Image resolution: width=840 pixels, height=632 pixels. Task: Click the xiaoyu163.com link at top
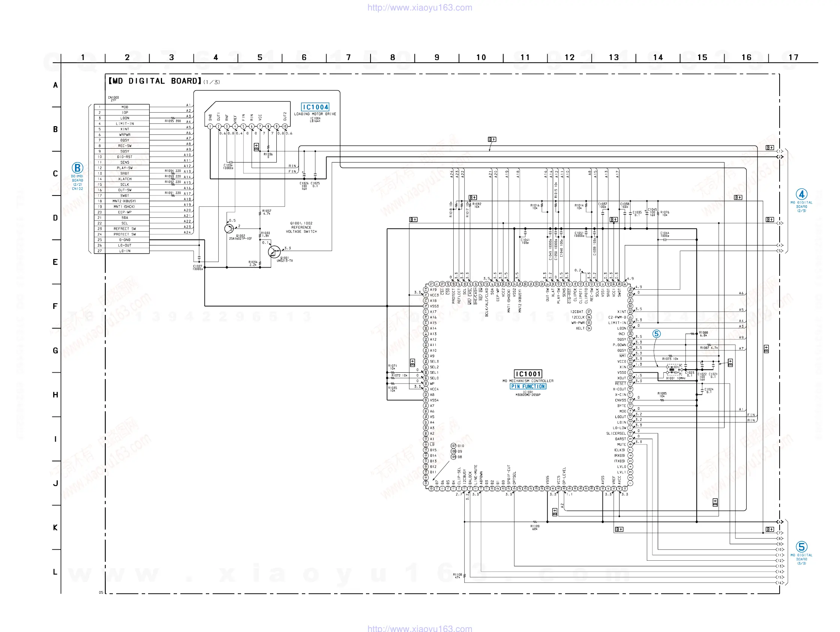[420, 8]
